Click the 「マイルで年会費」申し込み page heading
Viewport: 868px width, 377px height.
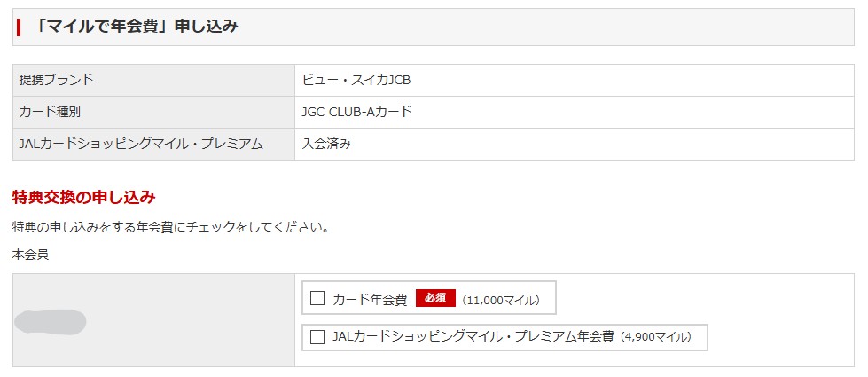tap(136, 26)
